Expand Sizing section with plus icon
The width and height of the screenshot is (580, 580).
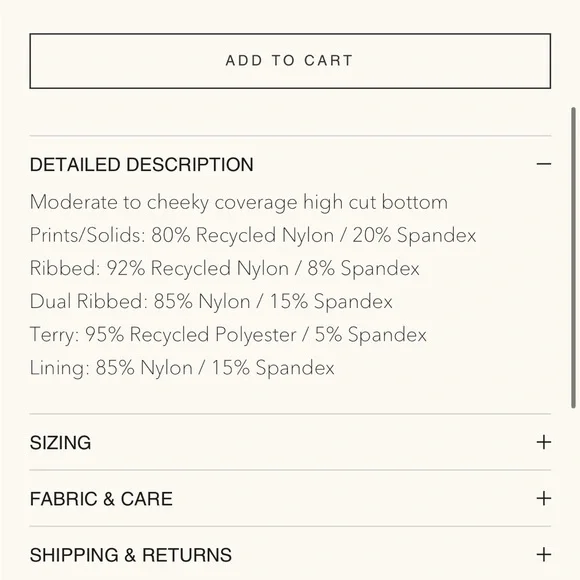pyautogui.click(x=544, y=442)
